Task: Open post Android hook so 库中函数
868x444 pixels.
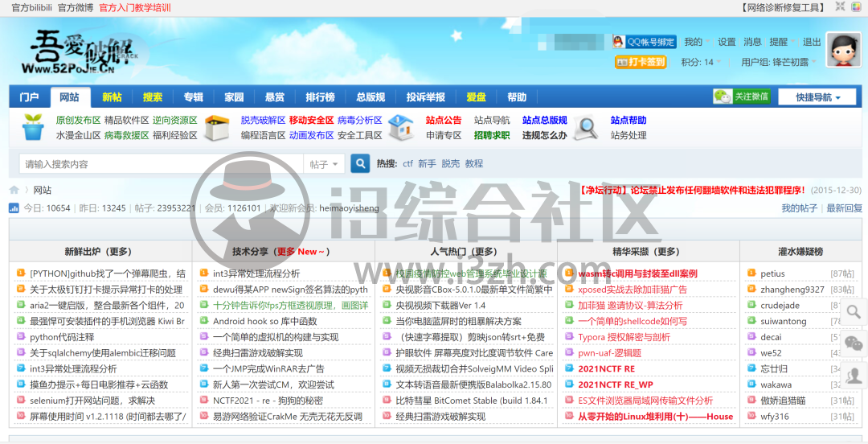Action: click(265, 321)
